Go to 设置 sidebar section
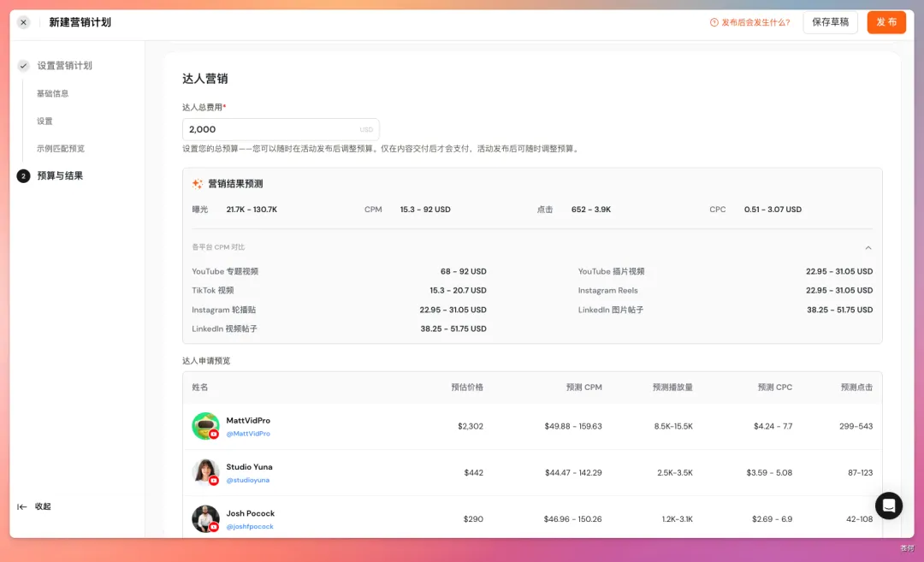 pos(44,121)
